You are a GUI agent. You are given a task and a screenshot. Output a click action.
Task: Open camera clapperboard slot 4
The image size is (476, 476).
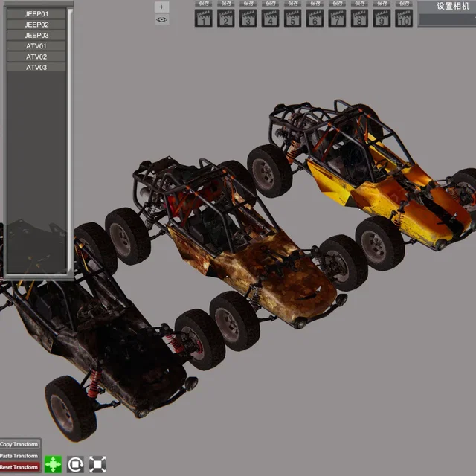270,18
